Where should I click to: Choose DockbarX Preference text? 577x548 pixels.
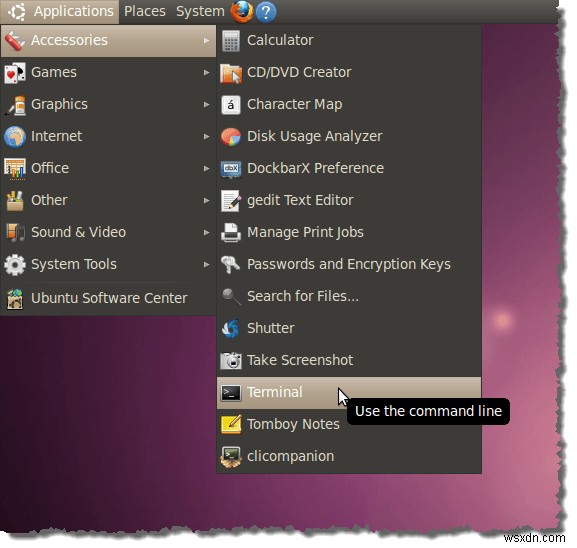click(315, 168)
